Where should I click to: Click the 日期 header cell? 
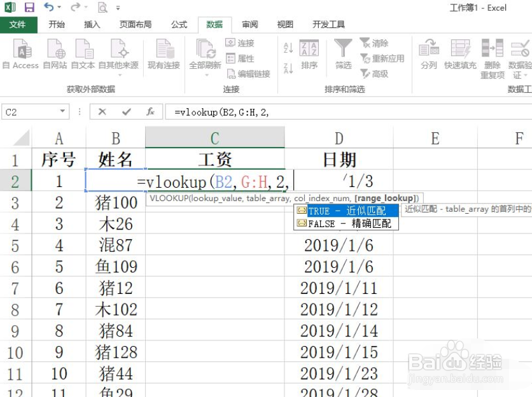pos(339,160)
